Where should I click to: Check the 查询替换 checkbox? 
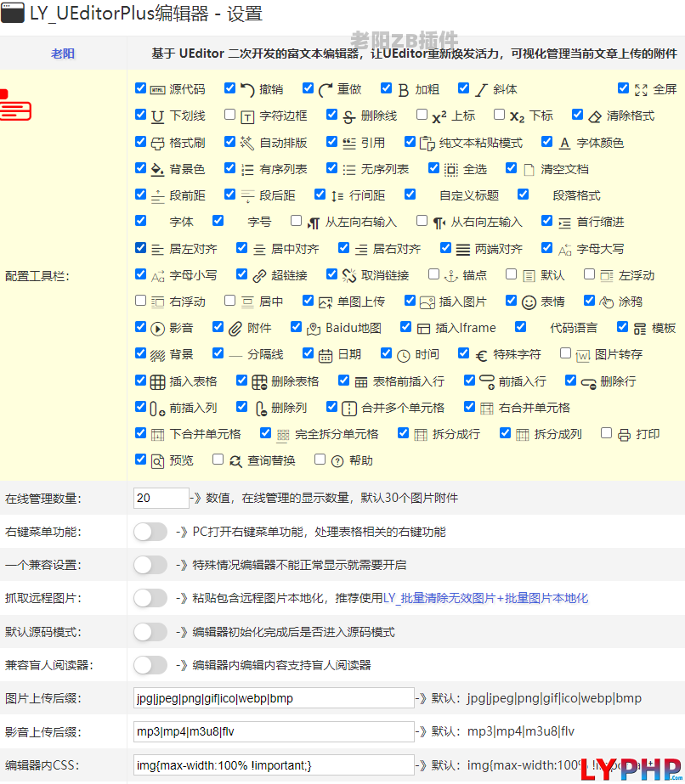(218, 460)
